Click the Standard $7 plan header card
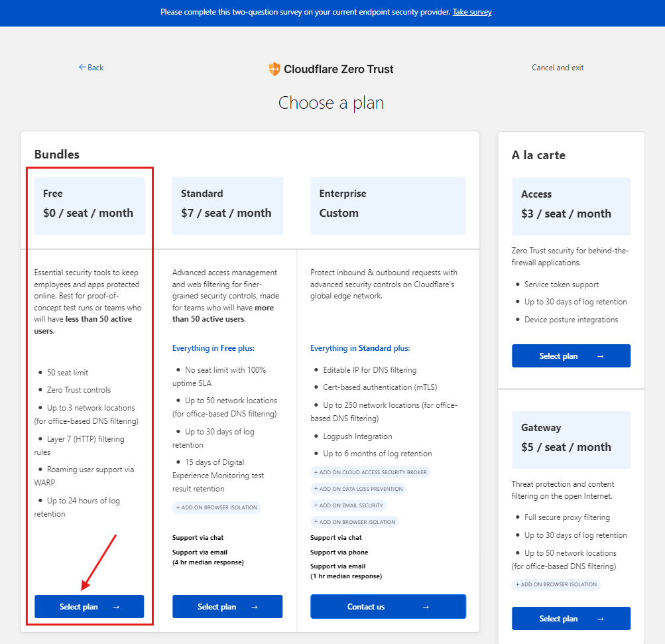This screenshot has height=644, width=665. (x=227, y=206)
